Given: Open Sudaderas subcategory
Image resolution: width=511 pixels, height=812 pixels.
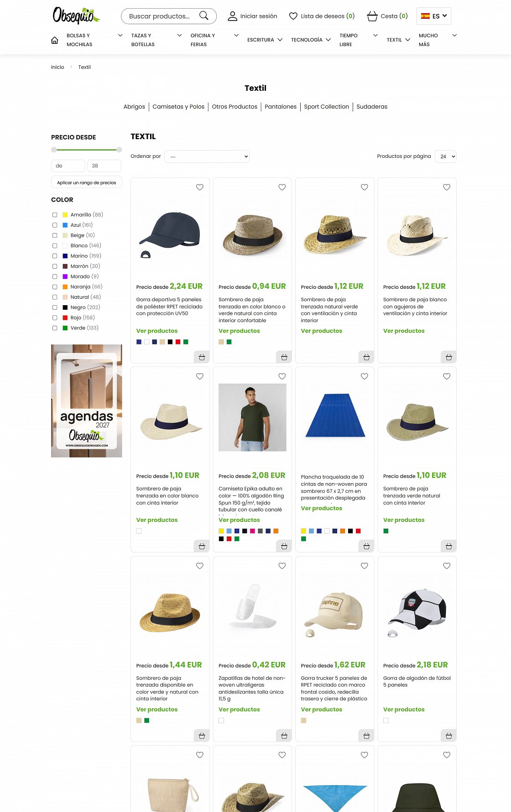Looking at the screenshot, I should [372, 107].
